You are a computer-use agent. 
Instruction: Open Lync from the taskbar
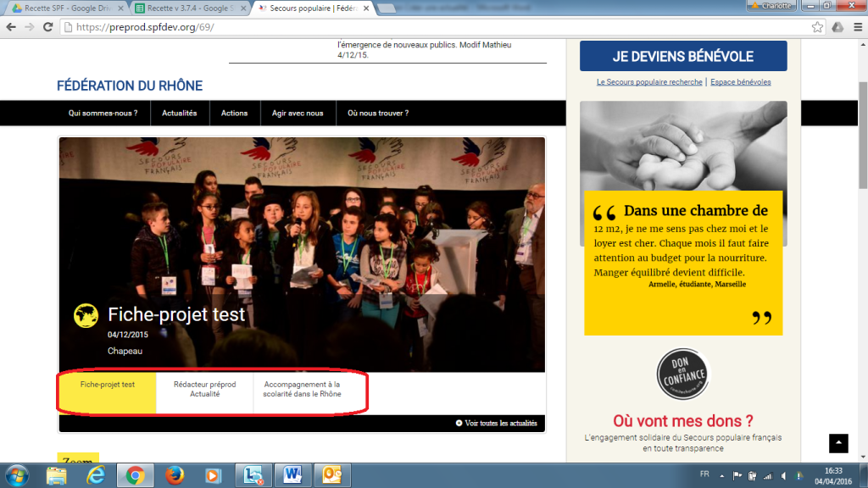coord(253,475)
